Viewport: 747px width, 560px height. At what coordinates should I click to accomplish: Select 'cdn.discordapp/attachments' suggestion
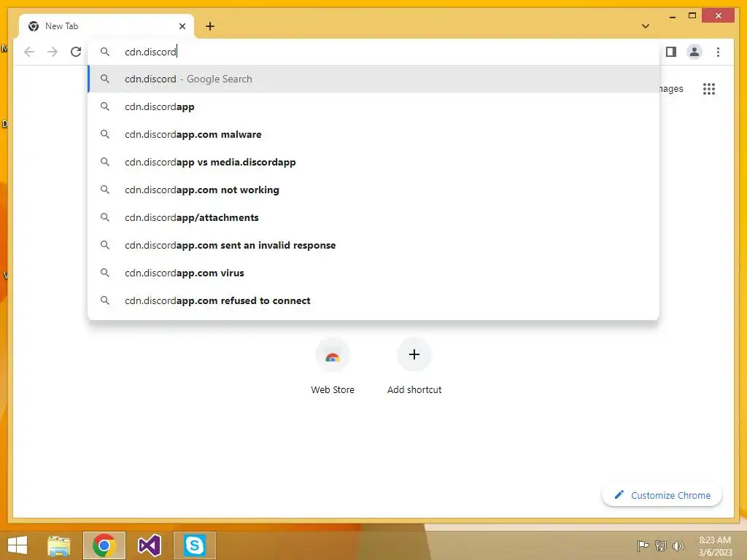(x=373, y=217)
